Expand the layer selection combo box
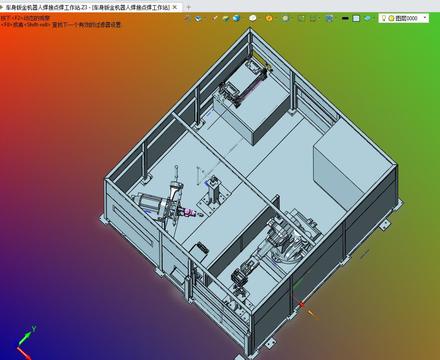This screenshot has height=360, width=440. pyautogui.click(x=404, y=18)
